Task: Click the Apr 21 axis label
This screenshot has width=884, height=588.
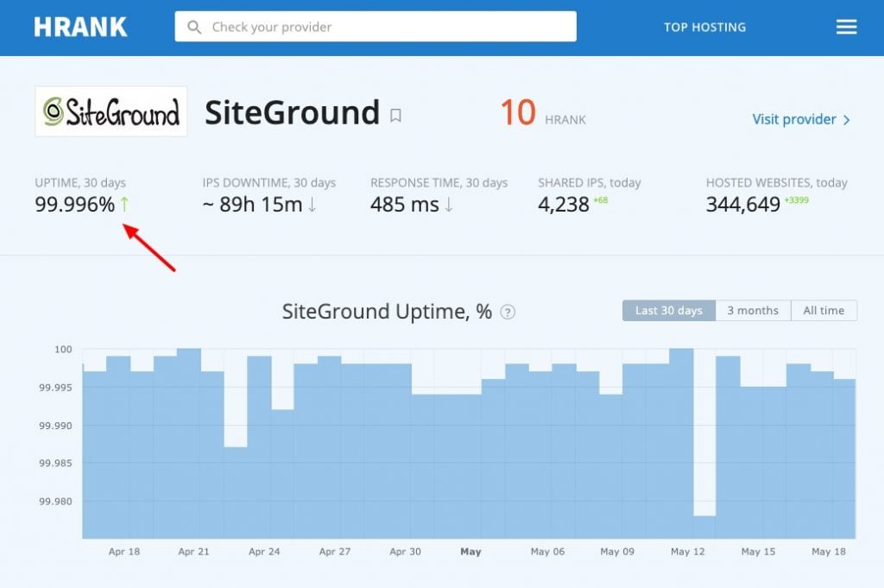Action: [193, 552]
